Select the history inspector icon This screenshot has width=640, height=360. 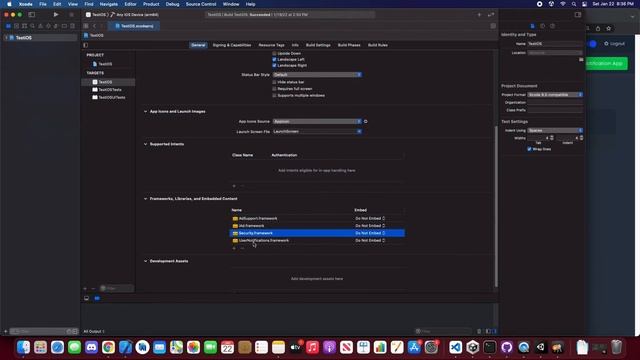tap(542, 26)
